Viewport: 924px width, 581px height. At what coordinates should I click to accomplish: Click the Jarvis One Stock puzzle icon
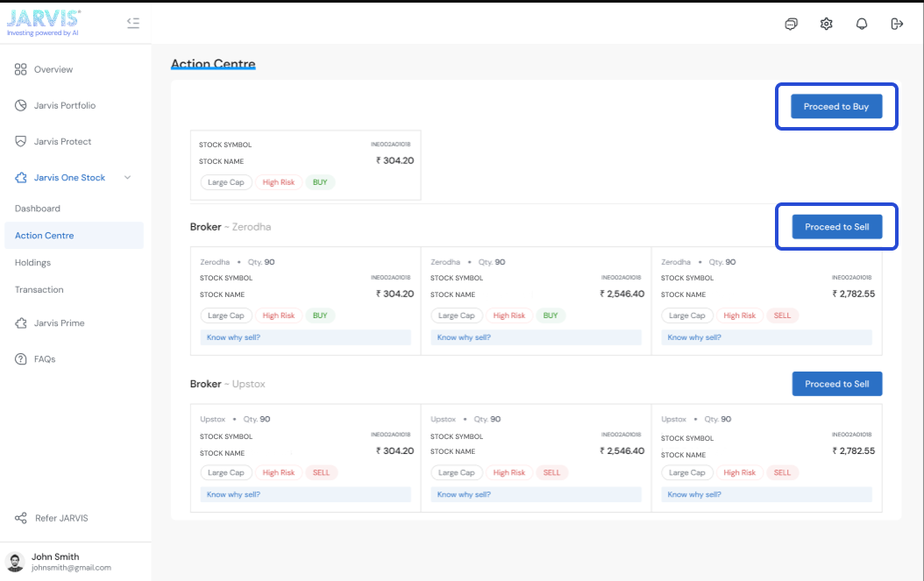pos(21,177)
